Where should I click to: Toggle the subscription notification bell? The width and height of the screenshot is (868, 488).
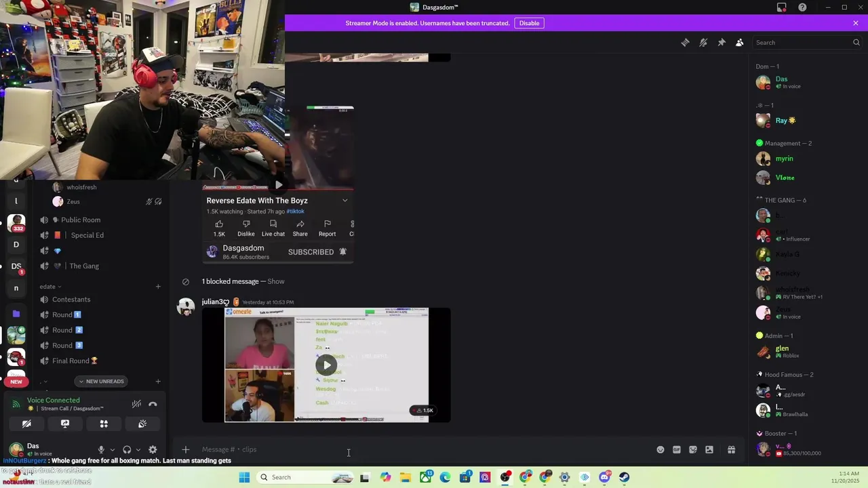pyautogui.click(x=342, y=252)
